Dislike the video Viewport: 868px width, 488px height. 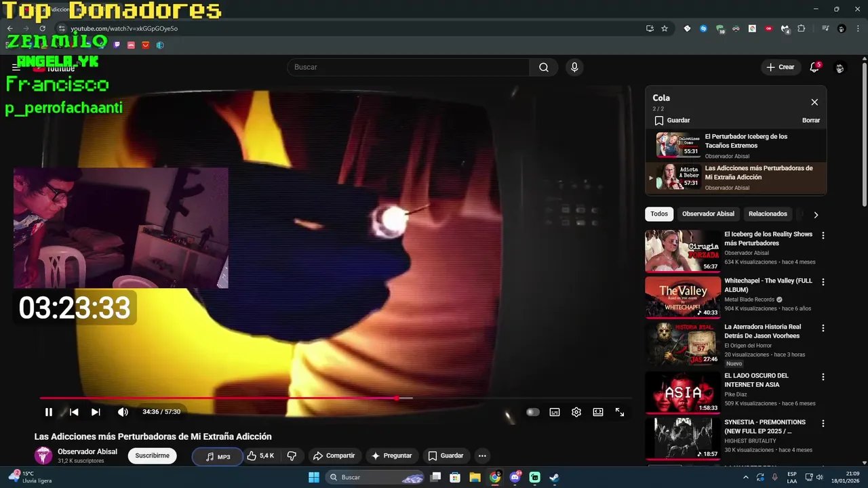coord(292,455)
